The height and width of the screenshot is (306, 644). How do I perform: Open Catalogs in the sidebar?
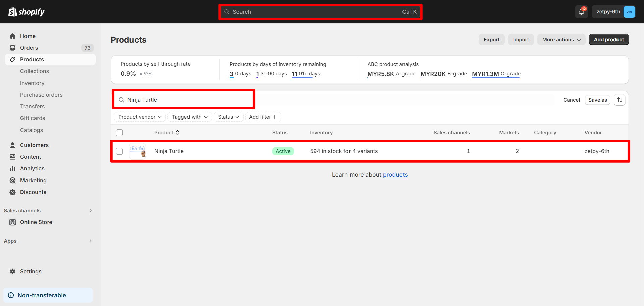(32, 130)
